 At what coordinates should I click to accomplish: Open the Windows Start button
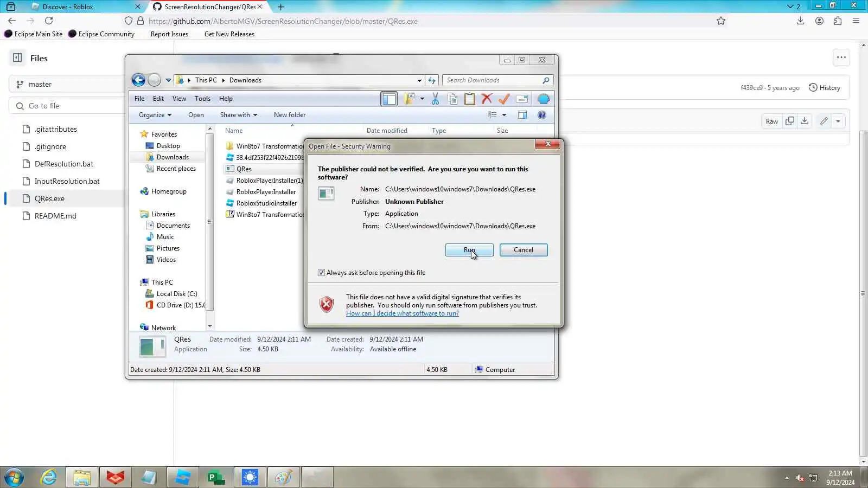pos(14,478)
